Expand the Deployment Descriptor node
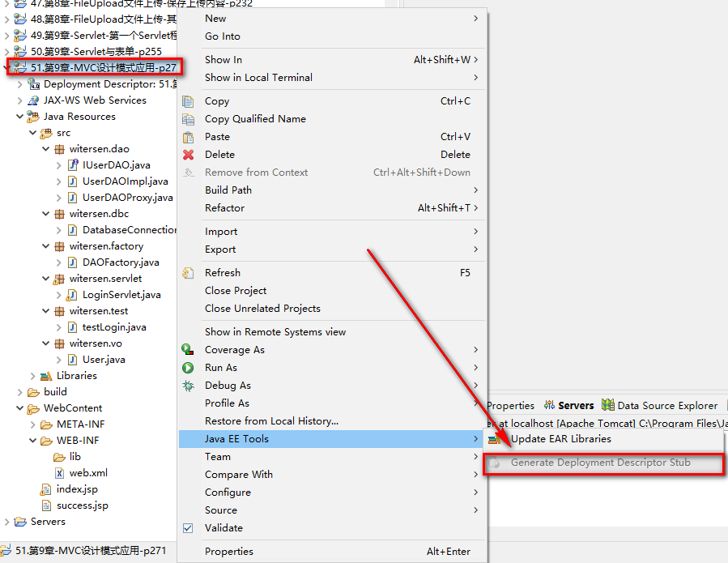The image size is (728, 563). (20, 84)
